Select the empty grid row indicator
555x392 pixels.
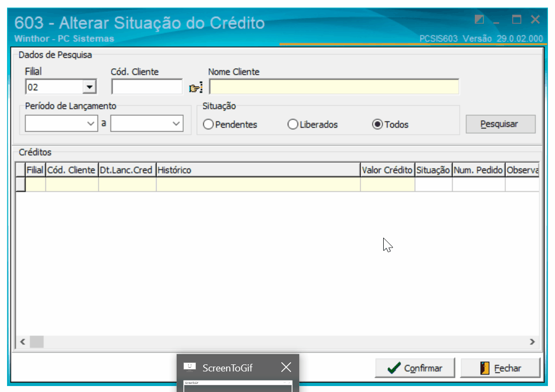[x=21, y=184]
